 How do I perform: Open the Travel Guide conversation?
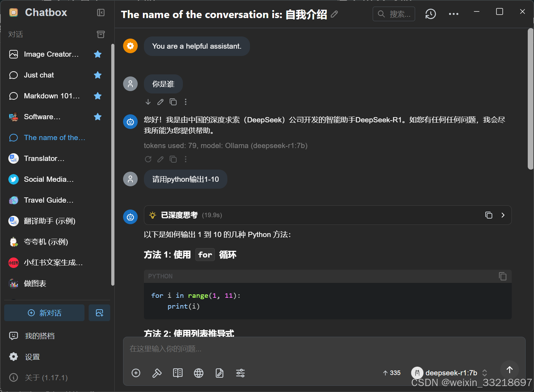coord(56,200)
